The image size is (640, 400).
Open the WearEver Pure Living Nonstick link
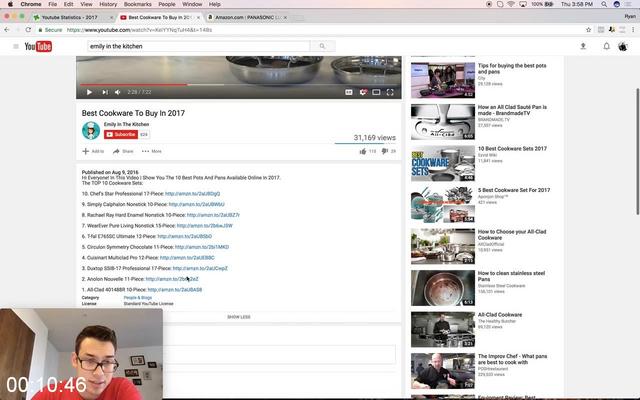coord(204,226)
